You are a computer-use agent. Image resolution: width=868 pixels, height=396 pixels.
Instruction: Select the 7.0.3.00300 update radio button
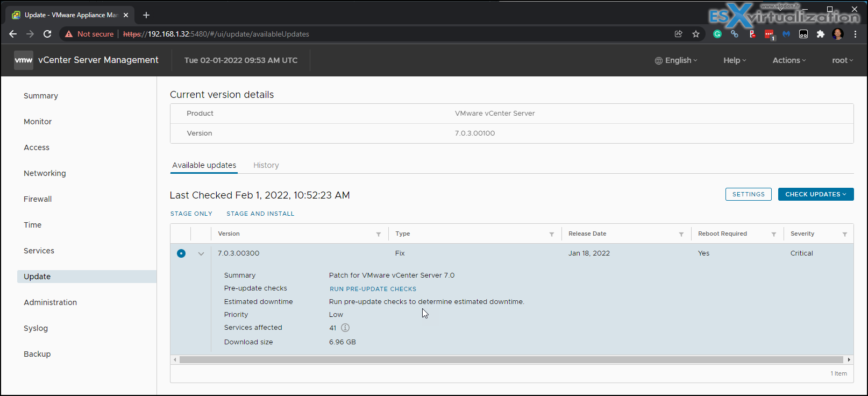(181, 253)
